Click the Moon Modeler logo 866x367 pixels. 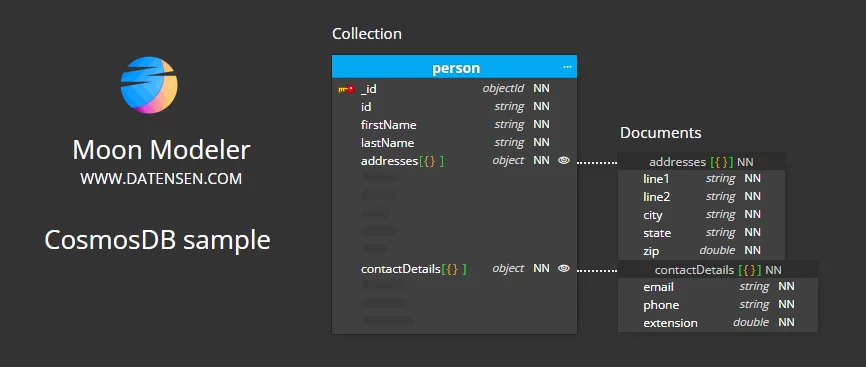click(x=149, y=85)
